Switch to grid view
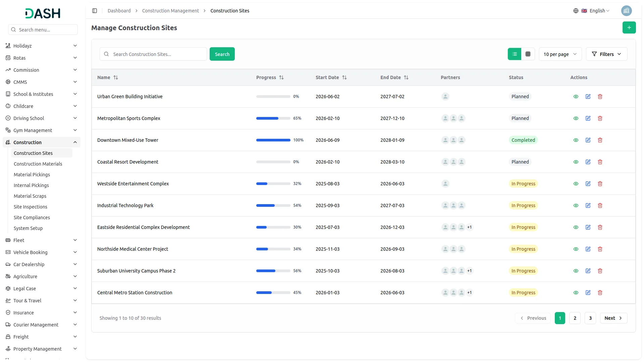 coord(528,54)
